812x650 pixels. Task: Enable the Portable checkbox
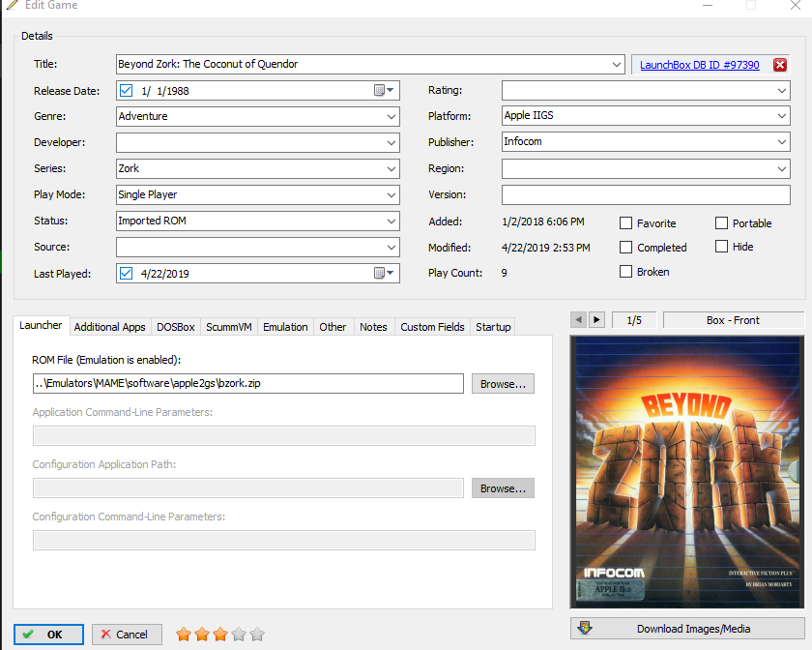point(721,222)
